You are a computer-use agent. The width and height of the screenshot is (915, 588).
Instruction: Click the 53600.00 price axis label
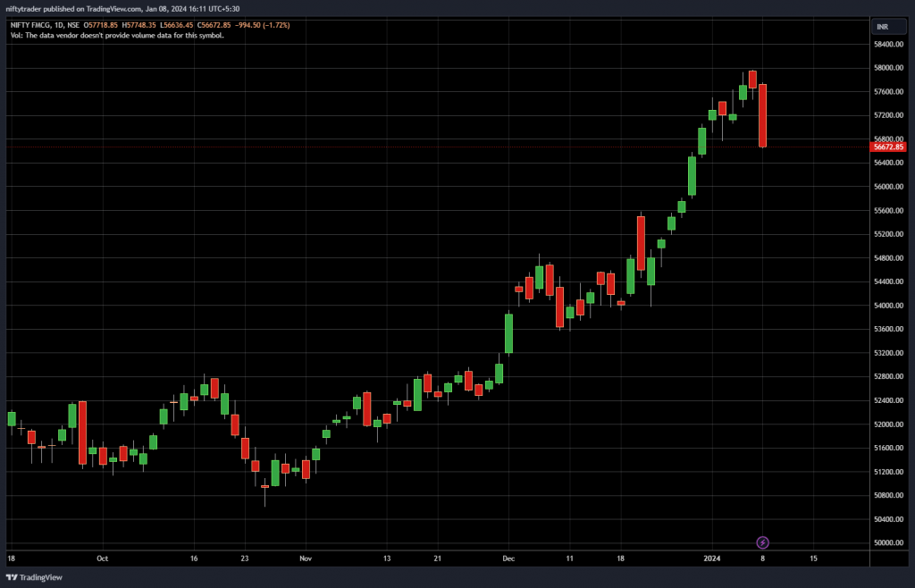[x=889, y=329]
